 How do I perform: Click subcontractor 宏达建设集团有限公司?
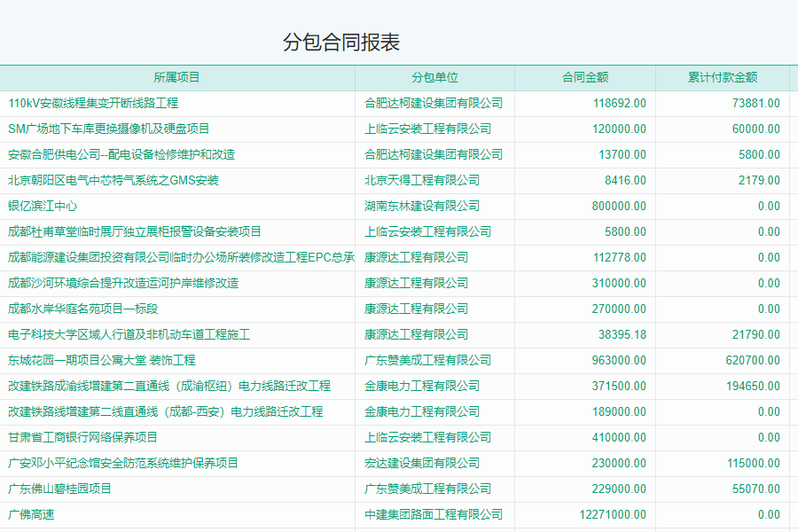coord(422,463)
